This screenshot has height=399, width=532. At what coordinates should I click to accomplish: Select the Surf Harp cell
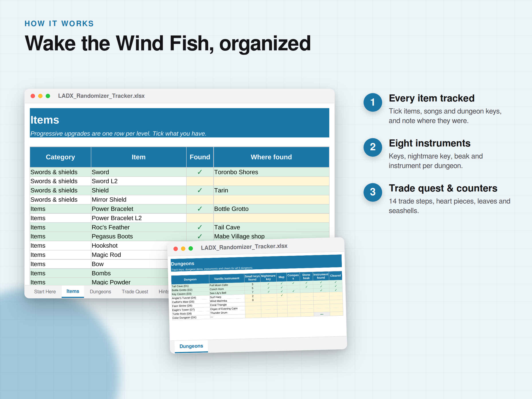coord(227,297)
